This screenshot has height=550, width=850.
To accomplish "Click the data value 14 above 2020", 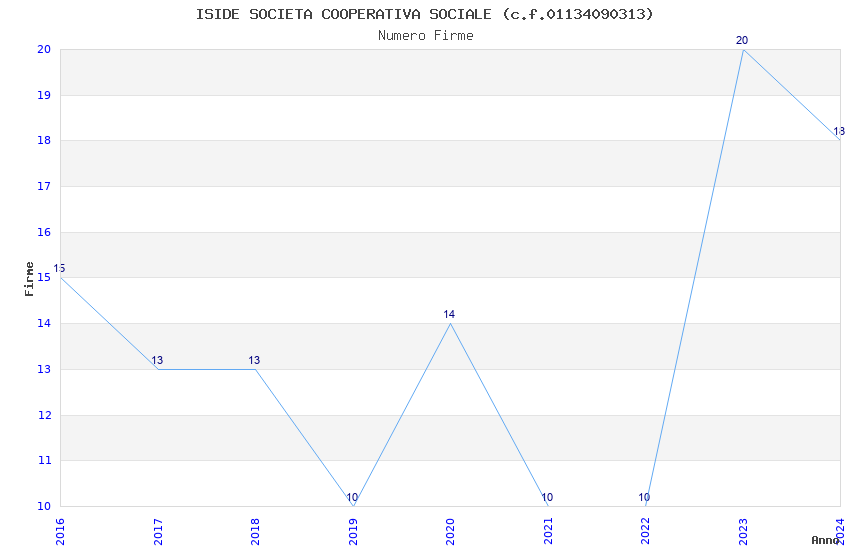I will [x=449, y=314].
